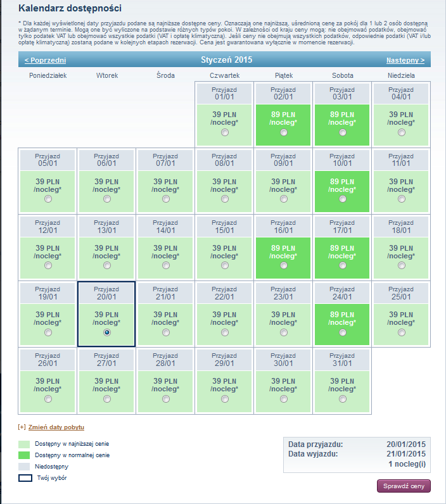Viewport: 446px width, 504px height.
Task: Click the Przyjazd 24/01 cell header
Action: pyautogui.click(x=342, y=293)
